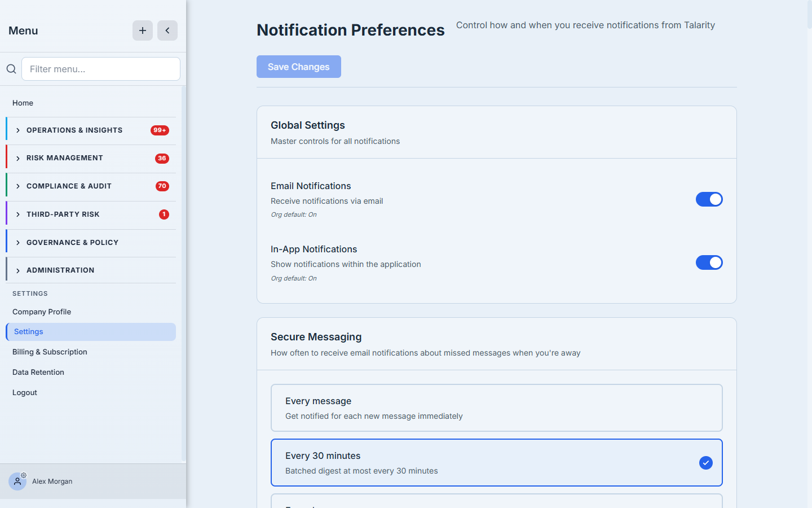The height and width of the screenshot is (508, 812).
Task: Select the Every 30 minutes option
Action: (497, 463)
